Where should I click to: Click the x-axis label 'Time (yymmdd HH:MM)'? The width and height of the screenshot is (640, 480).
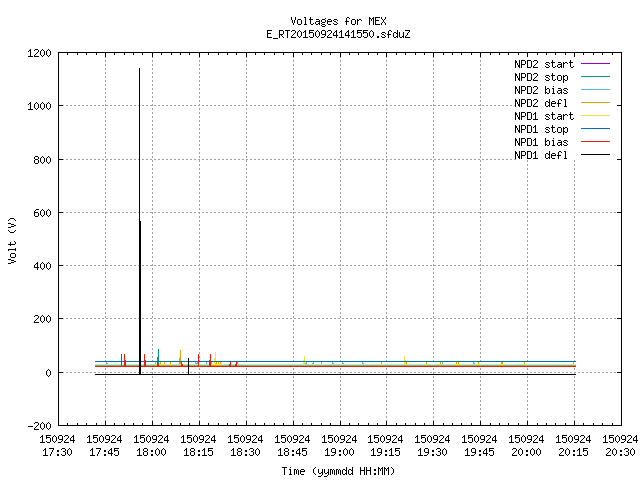click(338, 471)
